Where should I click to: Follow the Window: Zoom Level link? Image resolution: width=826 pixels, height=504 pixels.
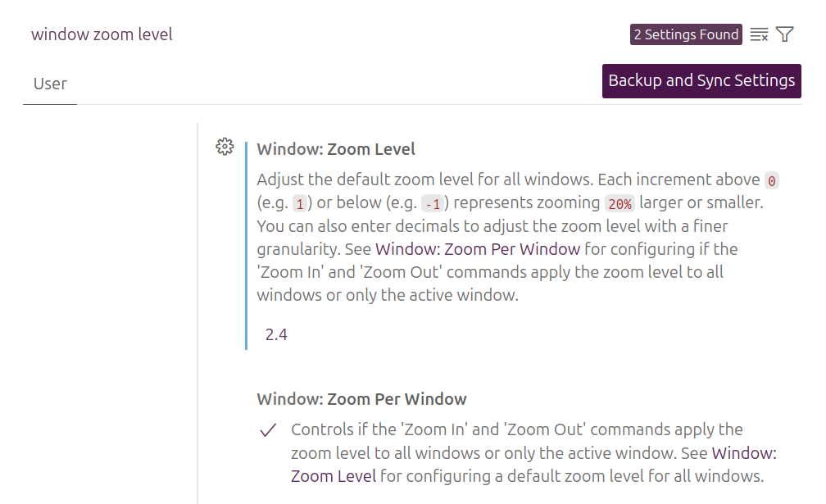pyautogui.click(x=334, y=476)
